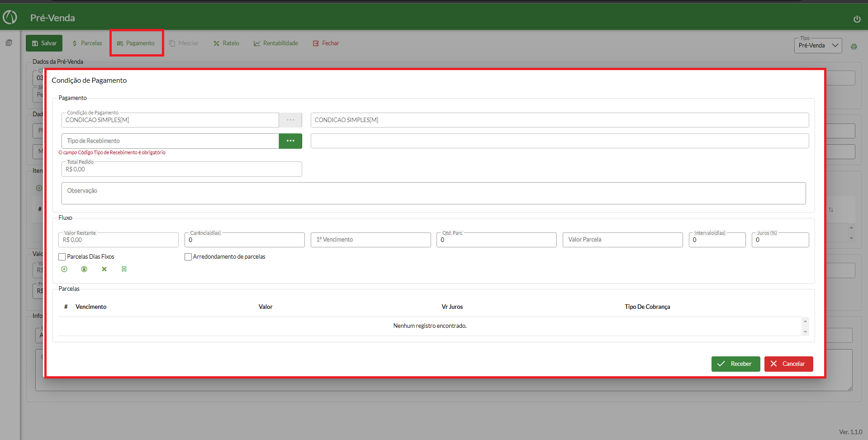Check the Arredondamento de parcelas option
Image resolution: width=868 pixels, height=440 pixels.
pos(188,257)
